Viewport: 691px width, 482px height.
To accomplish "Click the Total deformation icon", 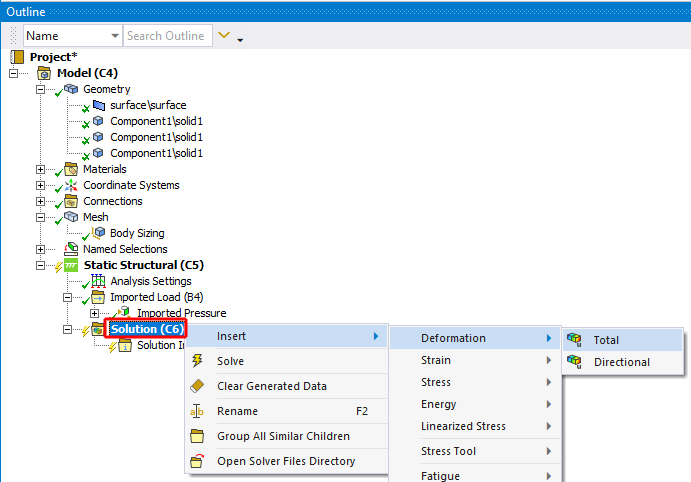I will 574,339.
